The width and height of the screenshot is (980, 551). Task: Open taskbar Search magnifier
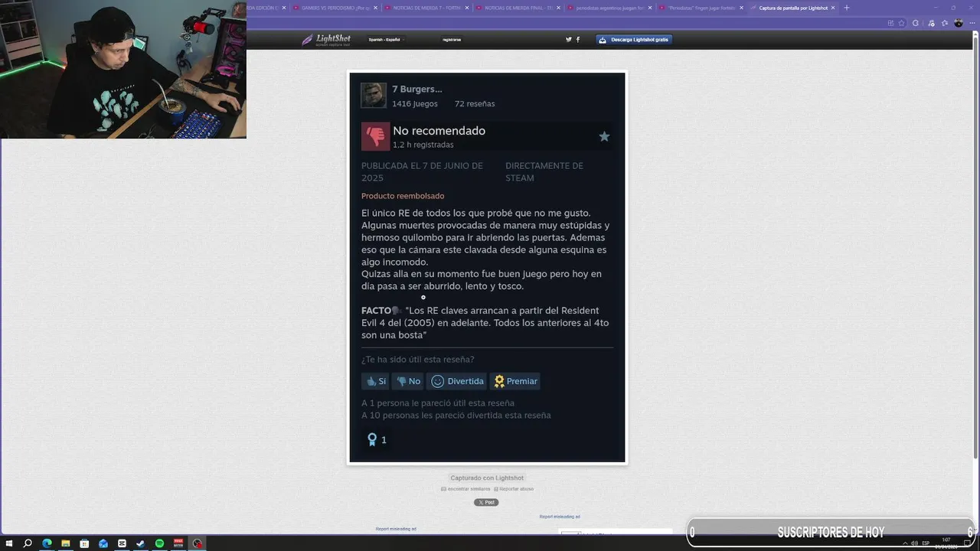pos(28,543)
